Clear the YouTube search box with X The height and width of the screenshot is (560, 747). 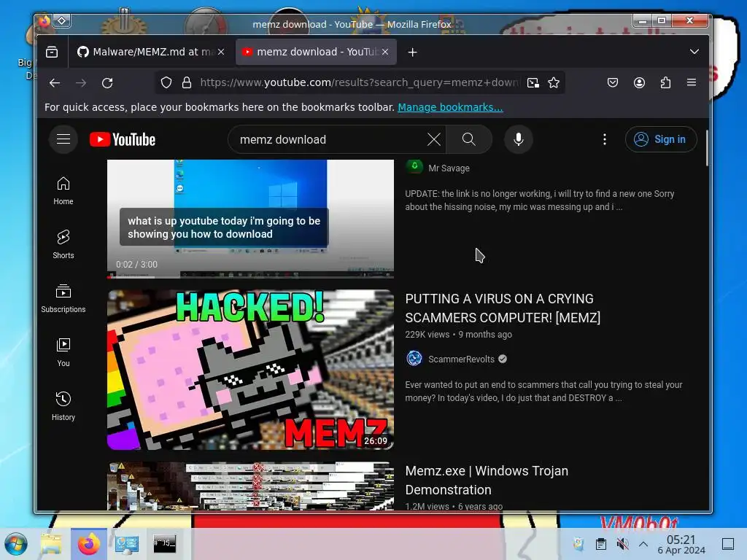pyautogui.click(x=433, y=139)
